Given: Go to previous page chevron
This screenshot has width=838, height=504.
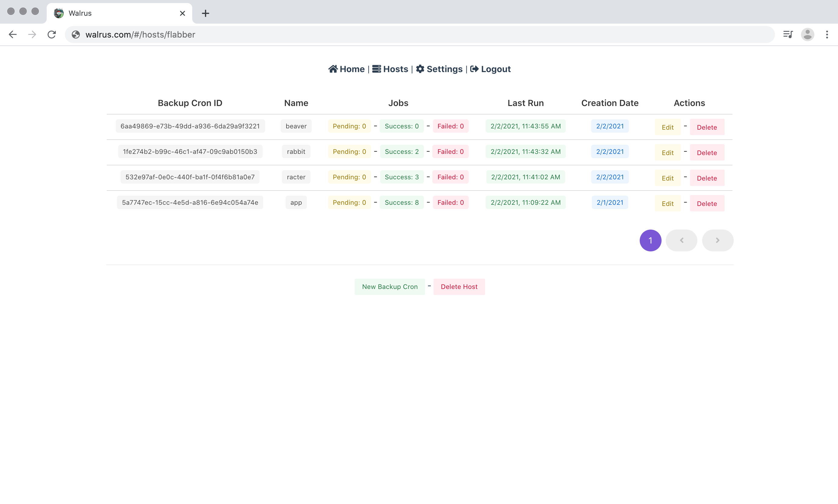Looking at the screenshot, I should (x=681, y=240).
